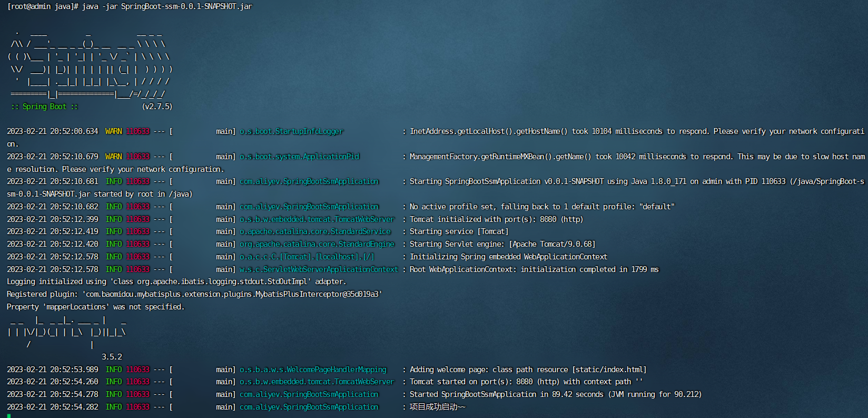This screenshot has width=868, height=418.
Task: Click logger w.s.c.ServletWebServerApplicationContext
Action: (x=319, y=269)
